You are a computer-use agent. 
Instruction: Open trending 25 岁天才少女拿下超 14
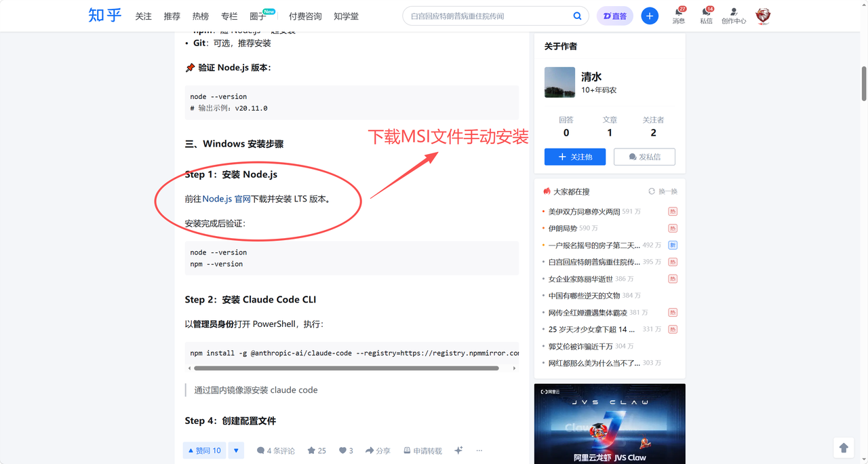pos(591,329)
